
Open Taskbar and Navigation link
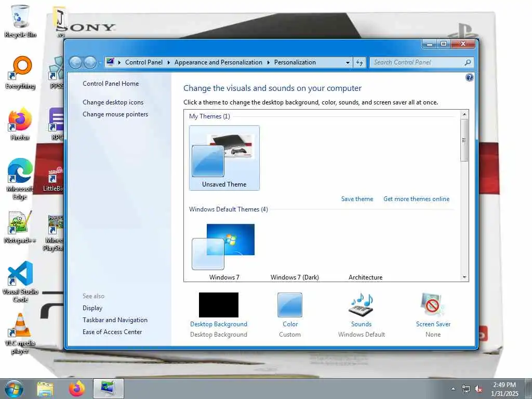tap(115, 320)
